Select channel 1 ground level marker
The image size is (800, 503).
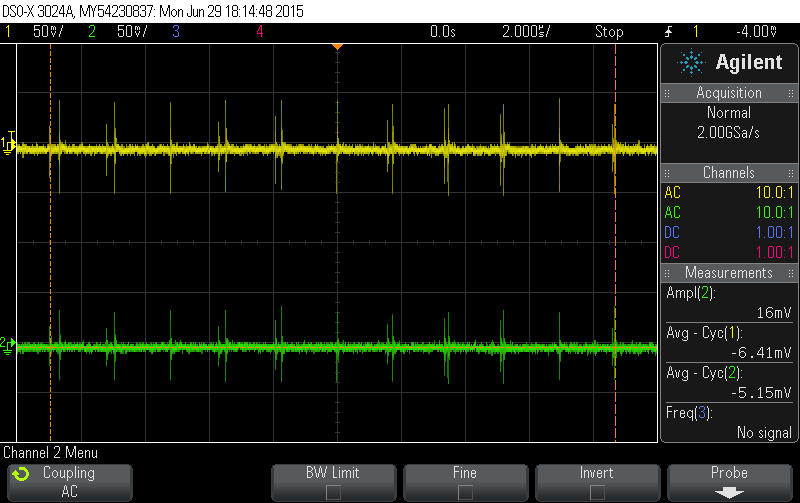click(8, 144)
